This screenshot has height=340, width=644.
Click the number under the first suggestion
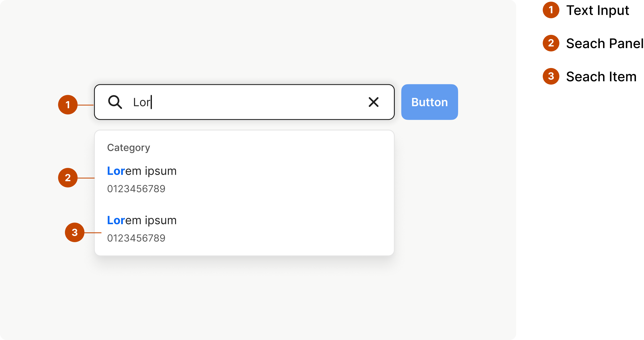136,189
